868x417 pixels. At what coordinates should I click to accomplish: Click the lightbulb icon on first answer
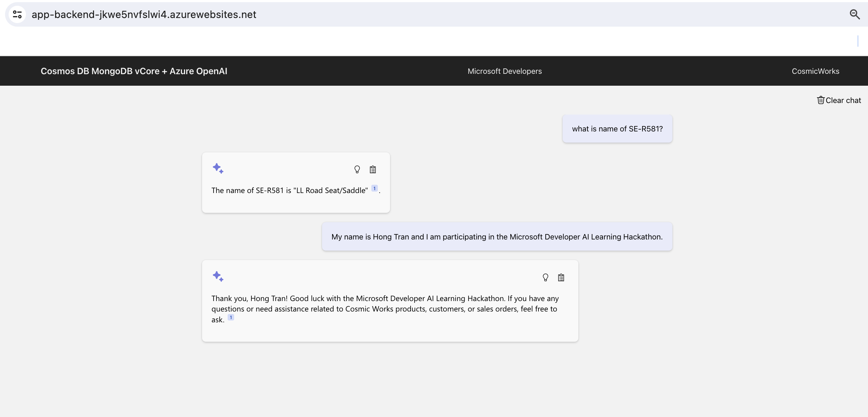[357, 169]
